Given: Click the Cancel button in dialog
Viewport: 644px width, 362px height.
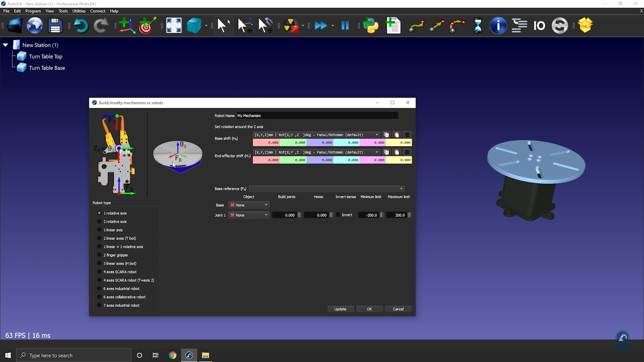Looking at the screenshot, I should tap(398, 309).
